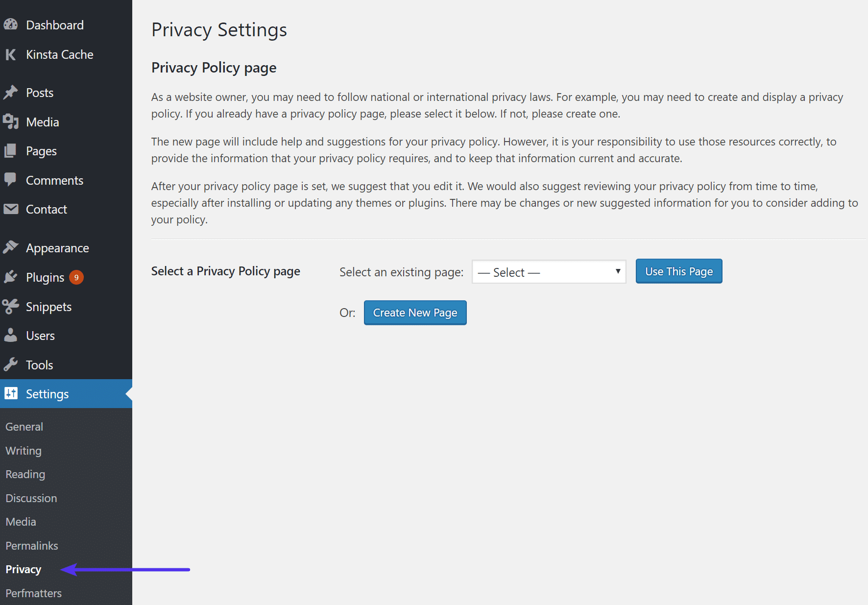This screenshot has height=605, width=868.
Task: Open the Media library icon
Action: coord(11,121)
